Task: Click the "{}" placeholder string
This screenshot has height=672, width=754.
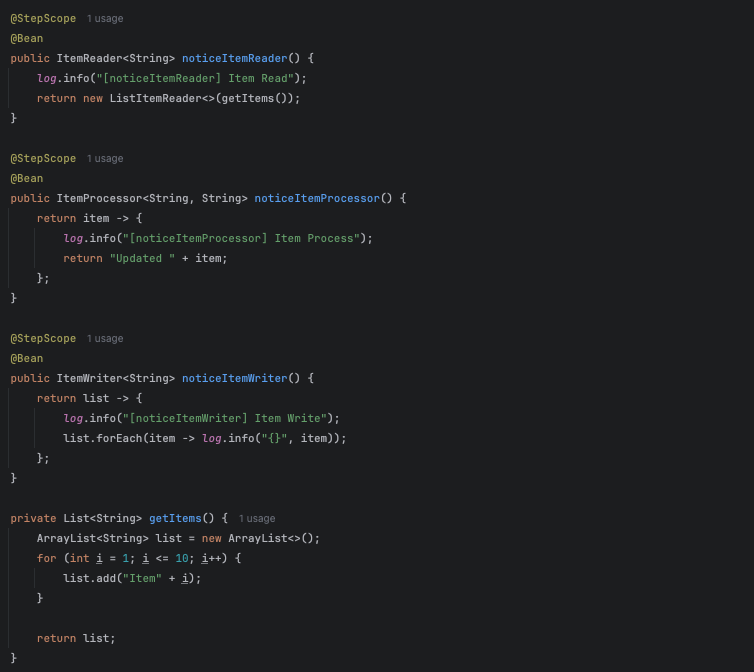Action: pyautogui.click(x=275, y=439)
